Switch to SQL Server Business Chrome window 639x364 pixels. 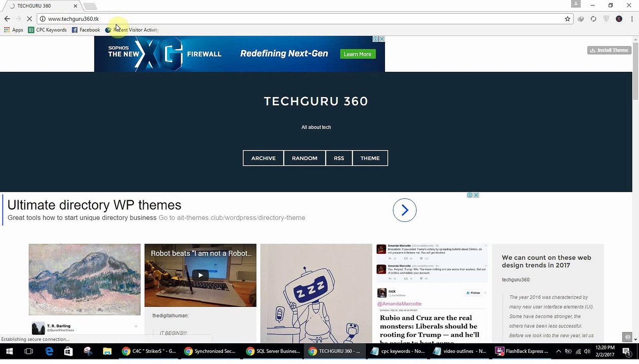[273, 351]
